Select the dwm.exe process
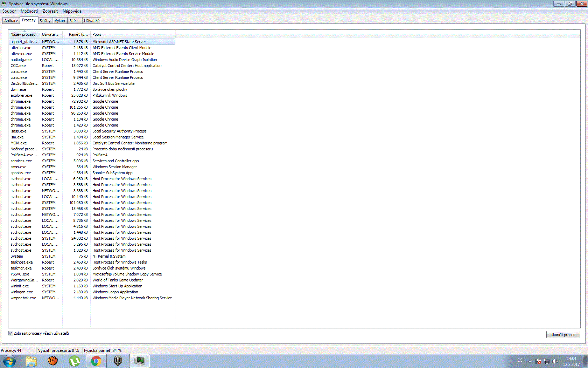The width and height of the screenshot is (588, 368). click(x=92, y=89)
